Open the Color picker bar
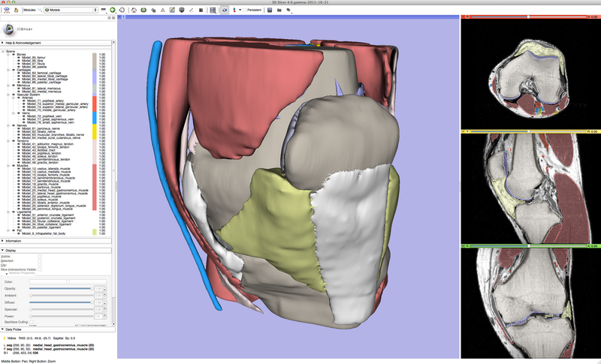This screenshot has width=601, height=364. [68, 281]
